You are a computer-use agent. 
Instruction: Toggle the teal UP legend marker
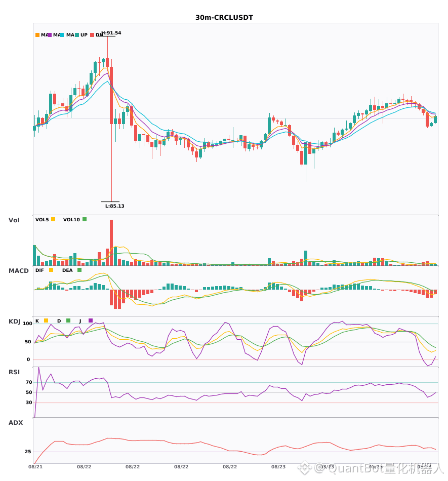click(77, 35)
